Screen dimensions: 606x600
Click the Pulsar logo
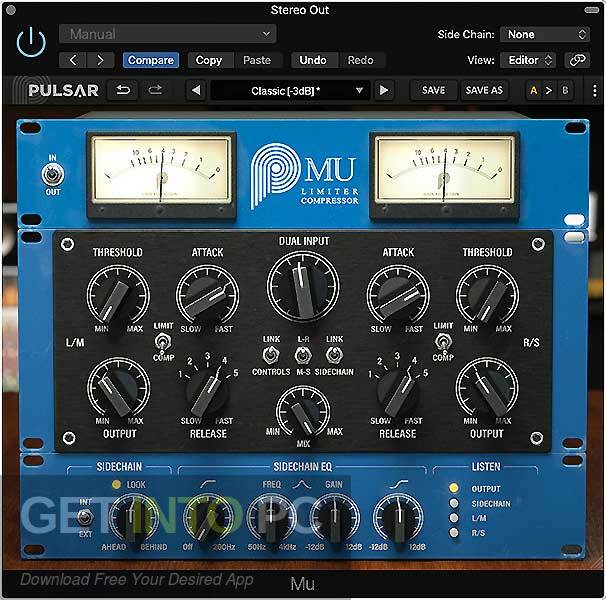click(x=63, y=90)
